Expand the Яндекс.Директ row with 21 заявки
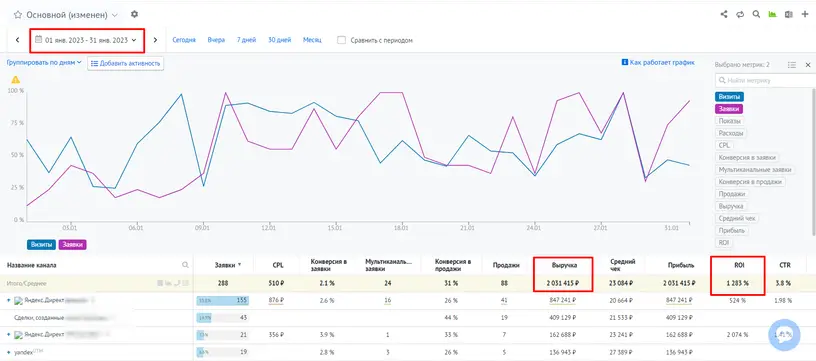This screenshot has width=816, height=361. point(9,335)
